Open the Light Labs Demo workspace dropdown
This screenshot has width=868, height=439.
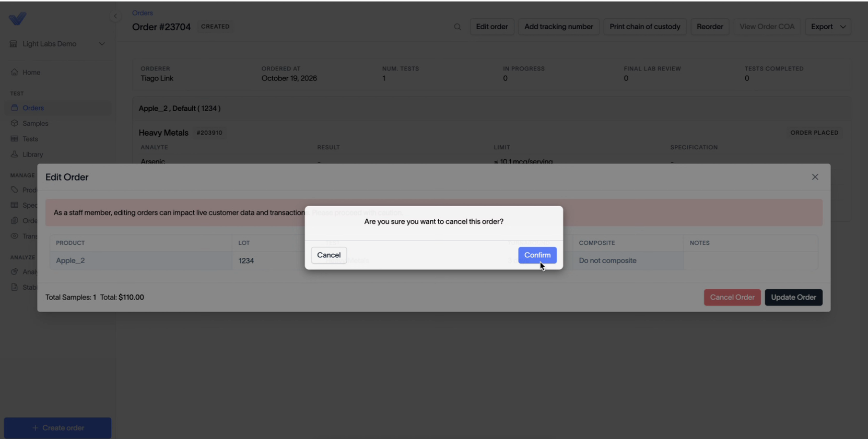pyautogui.click(x=57, y=44)
